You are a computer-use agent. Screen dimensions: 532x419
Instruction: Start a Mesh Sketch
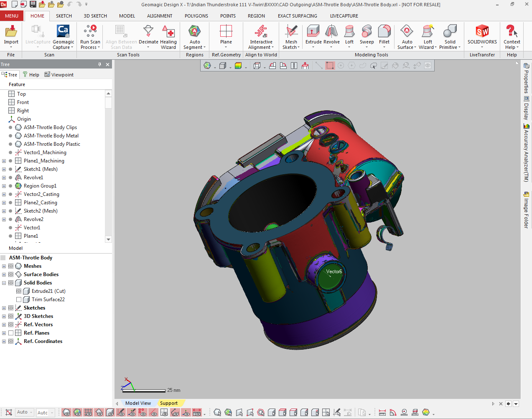pyautogui.click(x=291, y=37)
